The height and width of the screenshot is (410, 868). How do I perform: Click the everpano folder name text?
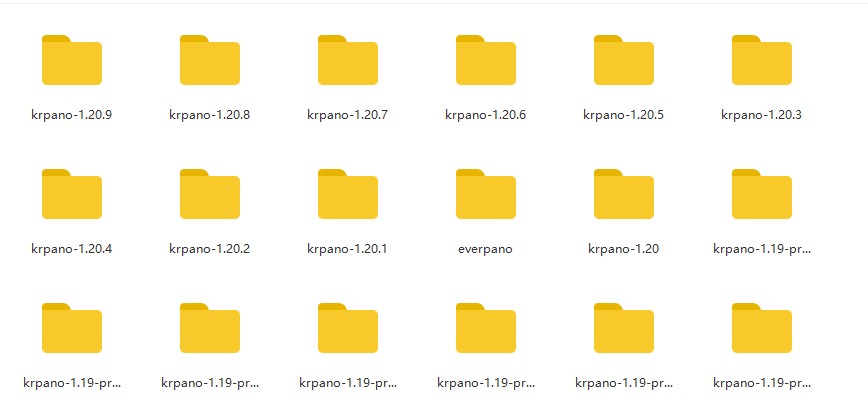pos(485,249)
